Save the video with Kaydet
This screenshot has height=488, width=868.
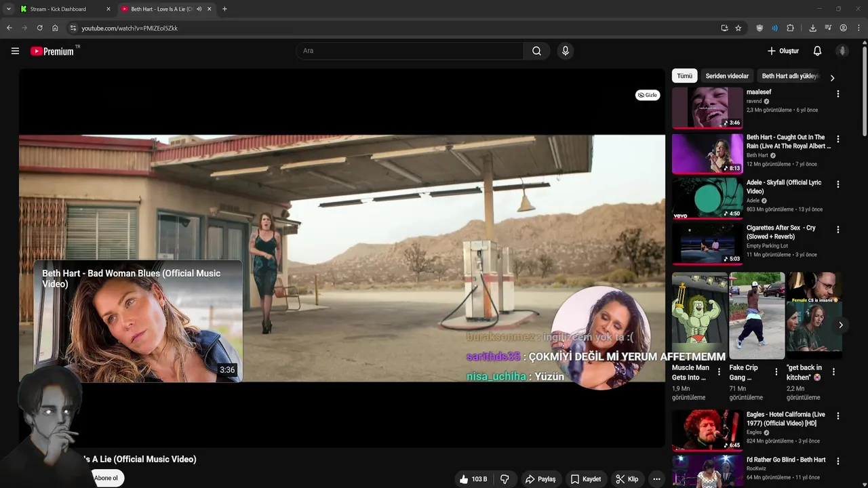point(586,479)
